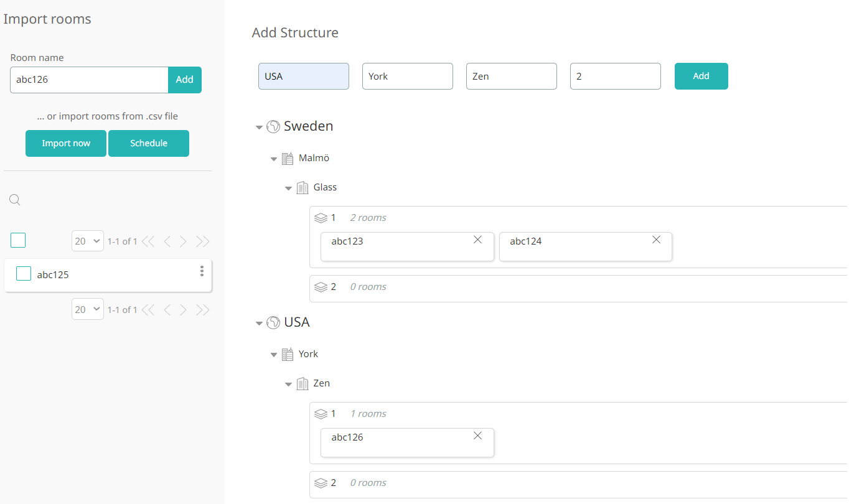The height and width of the screenshot is (504, 849).
Task: Open the top page-size dropdown showing 20
Action: click(x=88, y=241)
